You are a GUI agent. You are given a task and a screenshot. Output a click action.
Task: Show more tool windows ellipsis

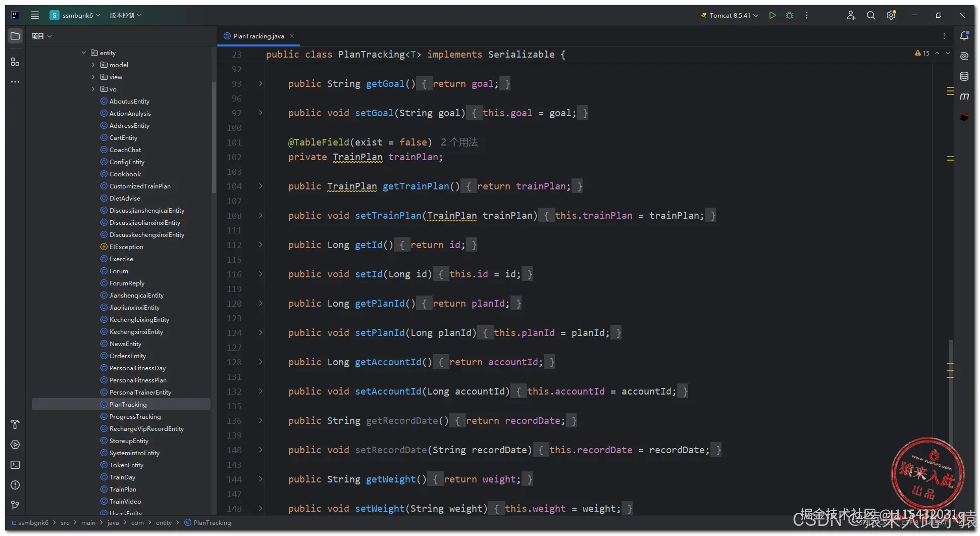[15, 82]
